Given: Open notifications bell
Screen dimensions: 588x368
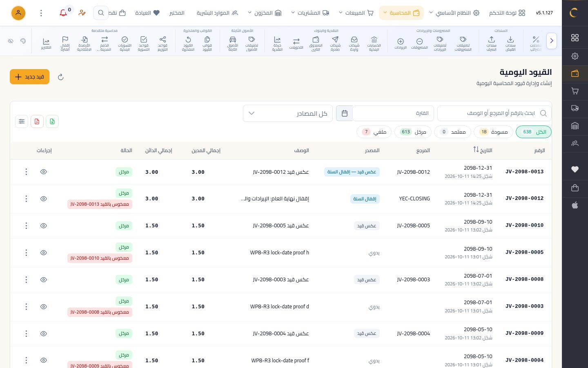Looking at the screenshot, I should click(x=63, y=13).
